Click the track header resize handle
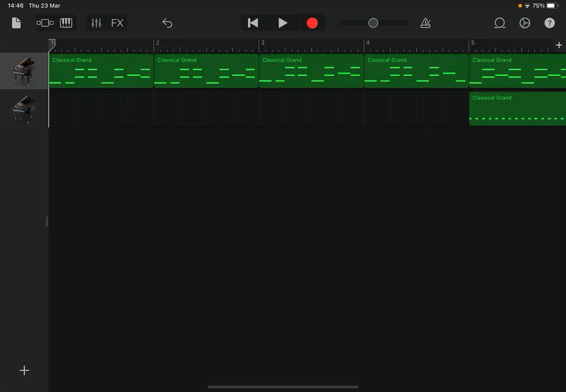Screen dimensions: 566x392 (x=47, y=221)
